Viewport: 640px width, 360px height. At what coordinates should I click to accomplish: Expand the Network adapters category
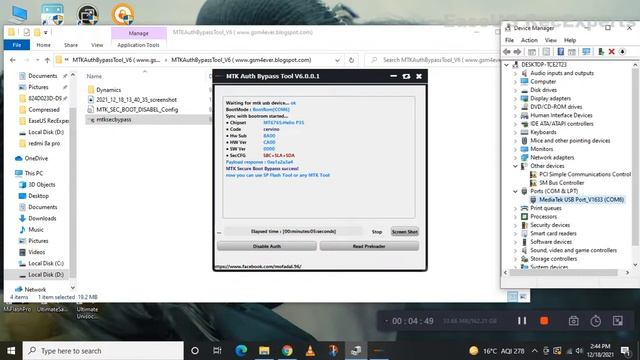(x=515, y=158)
